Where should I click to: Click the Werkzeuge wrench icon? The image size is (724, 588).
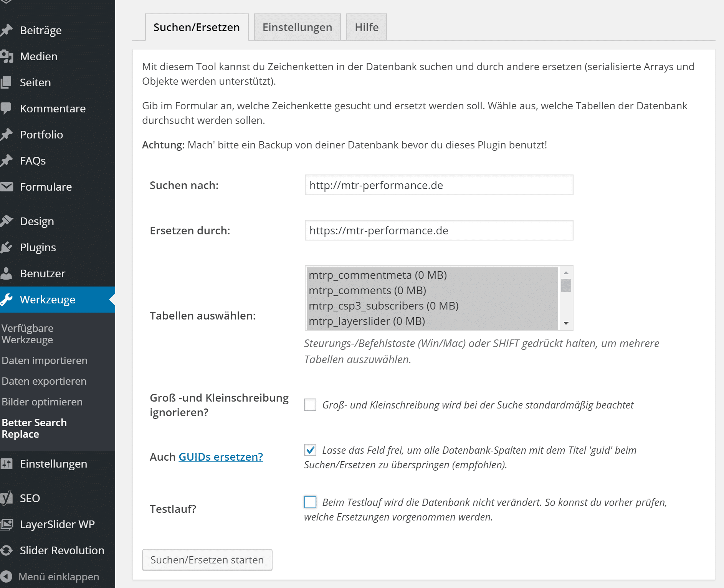(7, 300)
